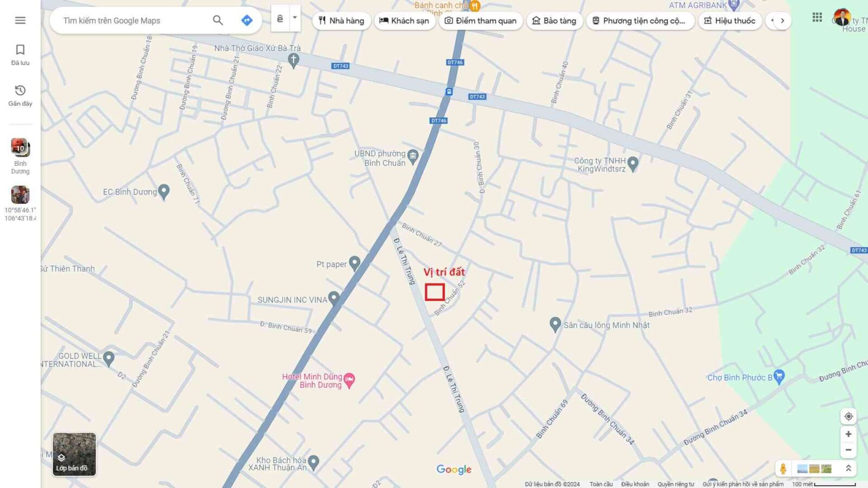Open the Google apps grid
868x488 pixels.
click(817, 17)
